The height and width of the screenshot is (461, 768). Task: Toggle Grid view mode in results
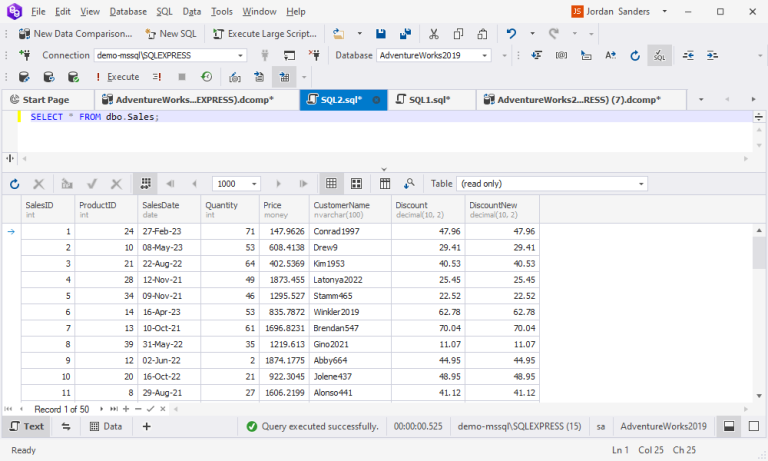point(331,184)
